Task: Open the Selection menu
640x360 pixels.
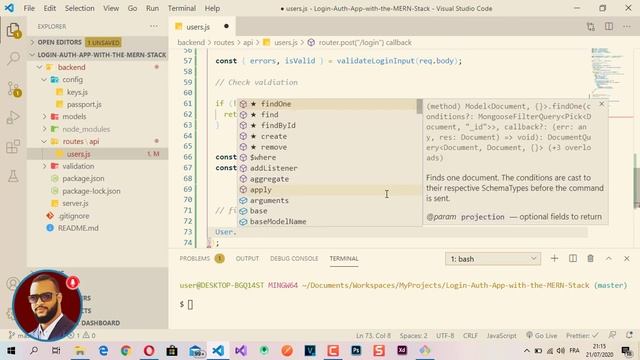Action: (79, 8)
